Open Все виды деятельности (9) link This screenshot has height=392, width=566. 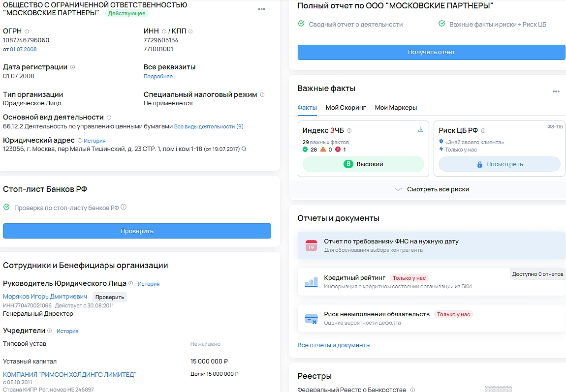209,126
